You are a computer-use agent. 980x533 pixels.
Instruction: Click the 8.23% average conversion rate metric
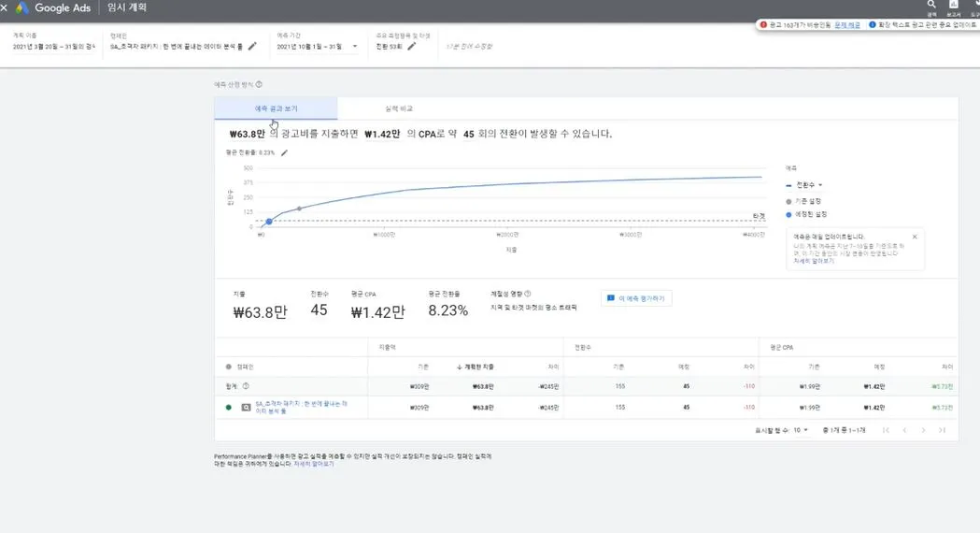point(448,310)
